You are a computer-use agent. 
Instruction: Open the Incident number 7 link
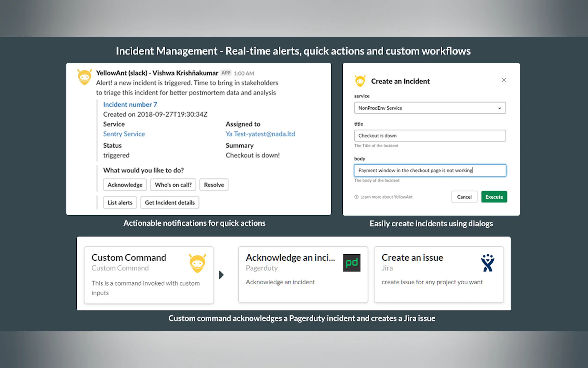pos(130,105)
